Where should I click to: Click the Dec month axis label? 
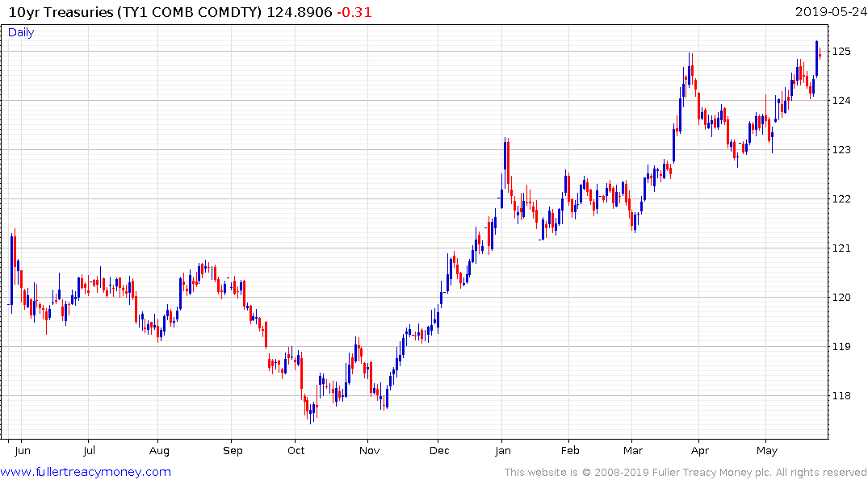point(439,450)
